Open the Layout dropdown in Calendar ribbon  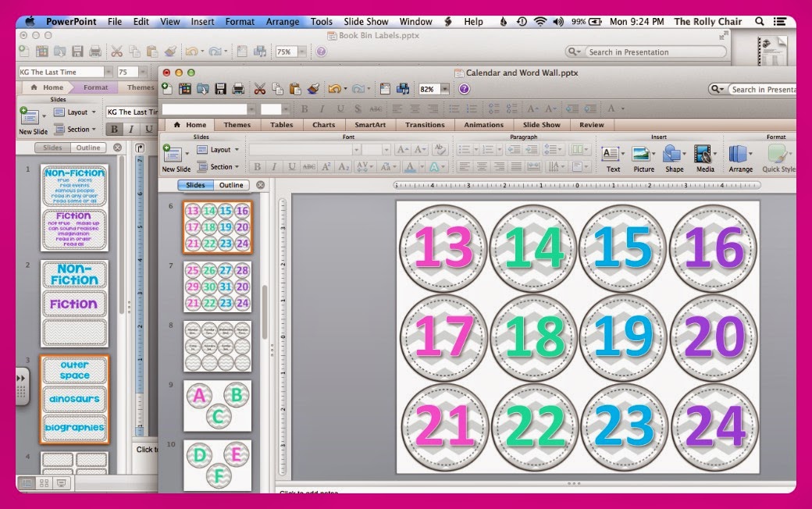click(x=218, y=150)
